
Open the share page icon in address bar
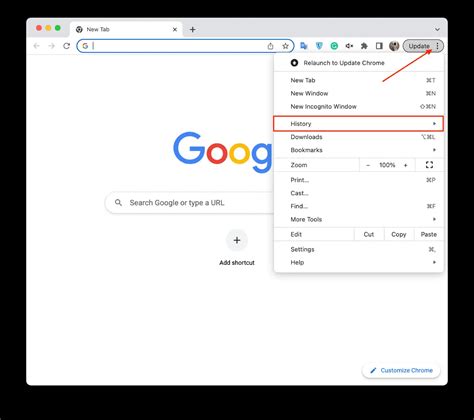pyautogui.click(x=270, y=46)
